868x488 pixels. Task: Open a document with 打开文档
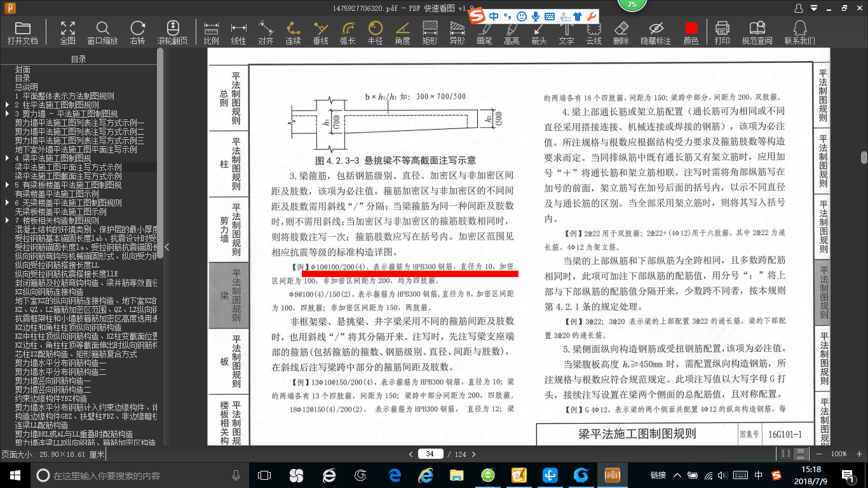click(23, 33)
